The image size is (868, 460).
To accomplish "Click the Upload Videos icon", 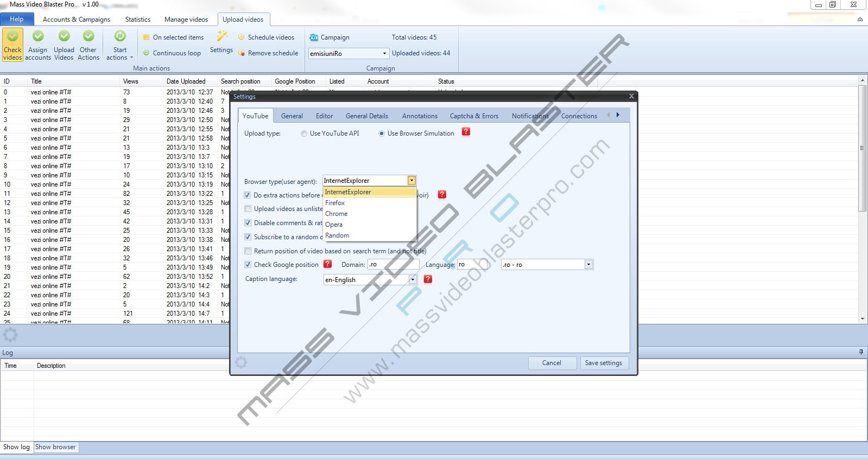I will pos(64,45).
